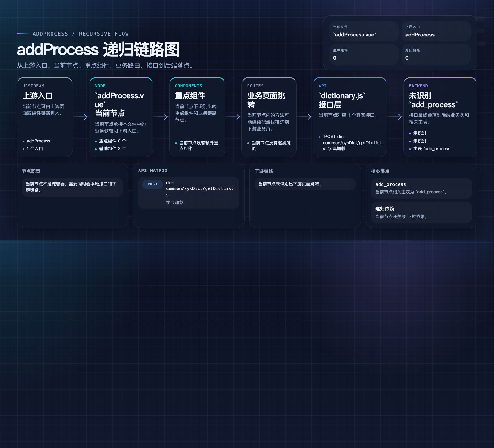Click the arrow between ROUTES and API cards
The image size is (494, 448).
(x=304, y=117)
